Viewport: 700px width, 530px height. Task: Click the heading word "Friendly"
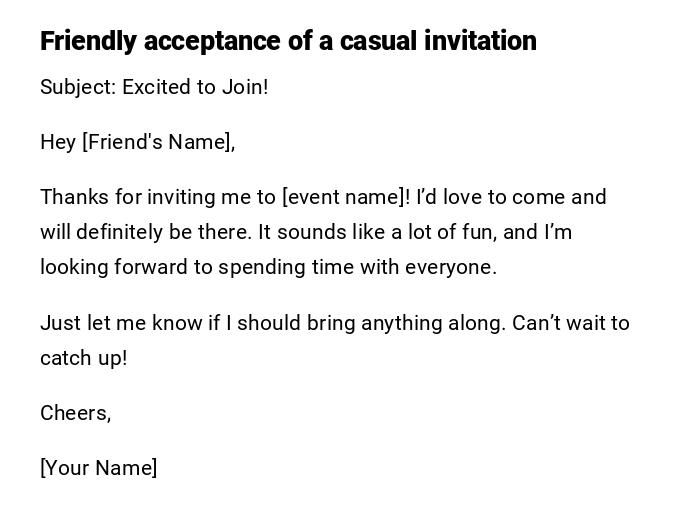tap(88, 41)
